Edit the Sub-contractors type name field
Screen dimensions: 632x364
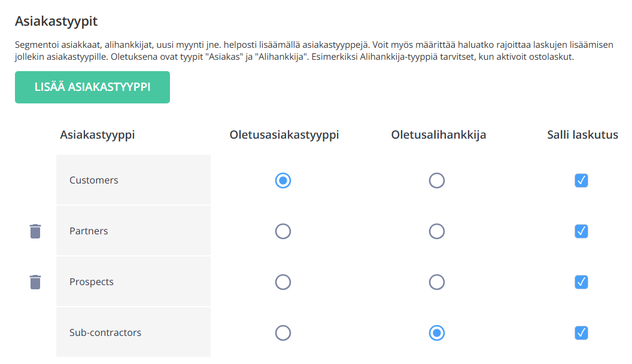(x=133, y=333)
